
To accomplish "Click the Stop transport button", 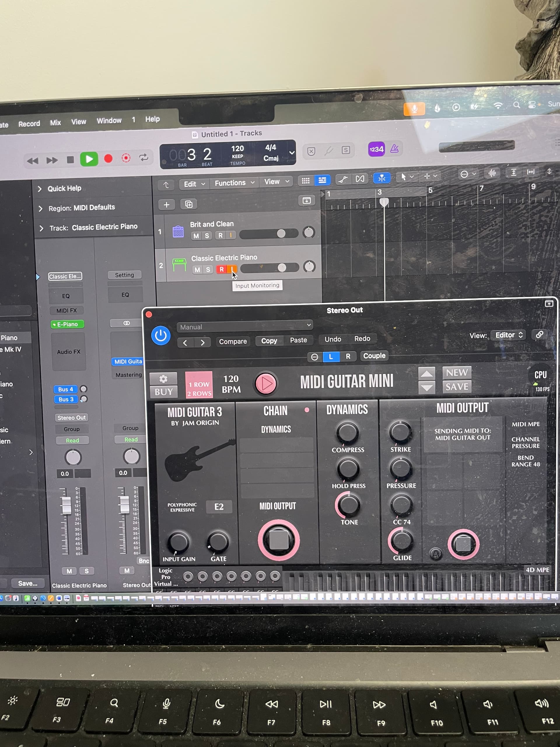I will tap(70, 160).
